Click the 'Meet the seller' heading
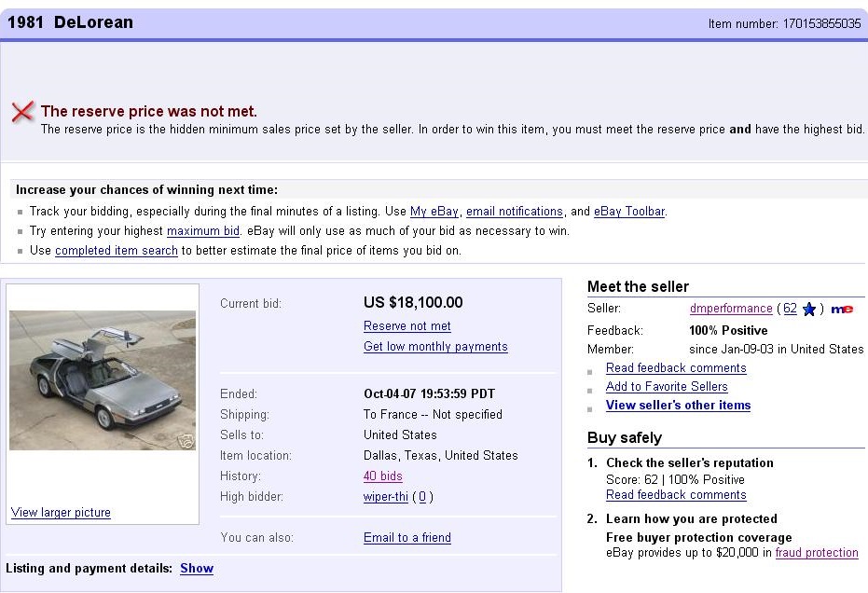This screenshot has height=593, width=868. (x=638, y=286)
